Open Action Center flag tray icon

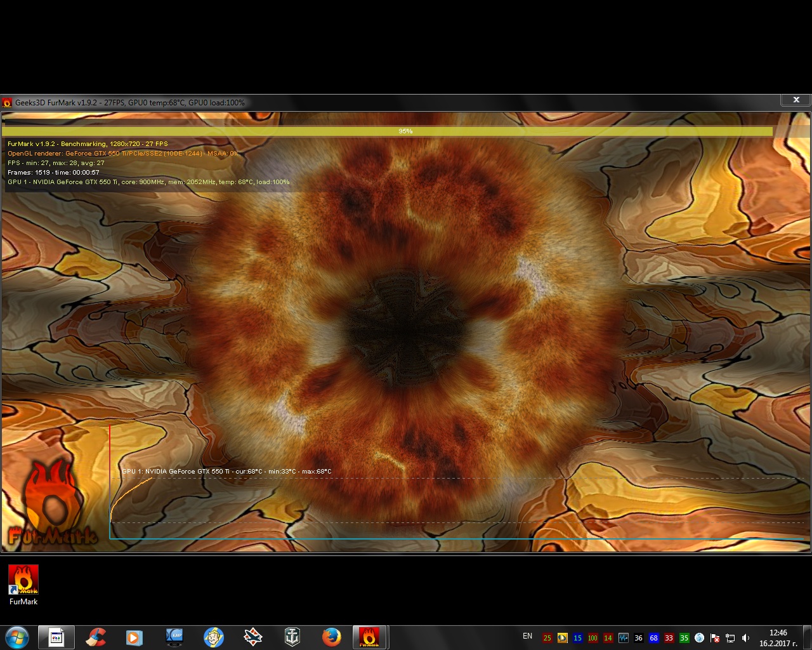coord(715,638)
